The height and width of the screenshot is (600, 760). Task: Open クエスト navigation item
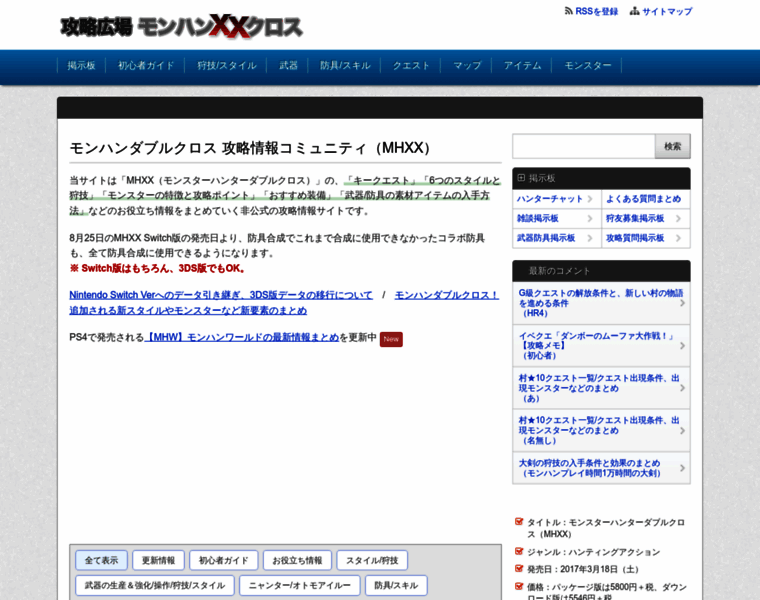411,65
